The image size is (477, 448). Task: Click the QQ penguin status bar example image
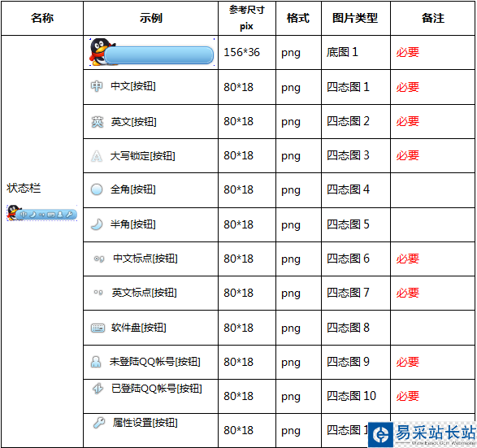click(x=151, y=52)
